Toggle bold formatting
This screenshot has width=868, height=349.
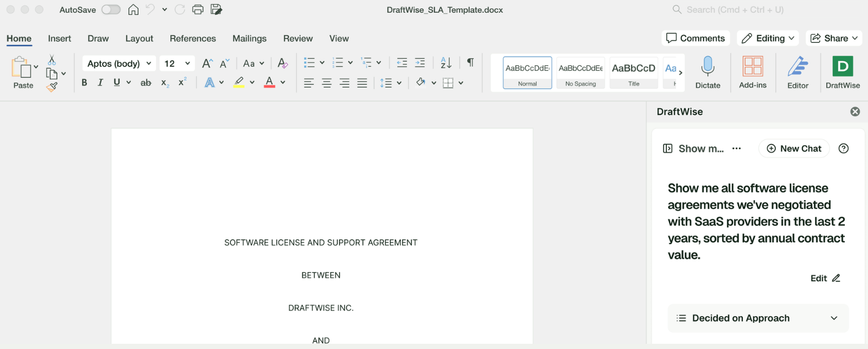(x=85, y=83)
